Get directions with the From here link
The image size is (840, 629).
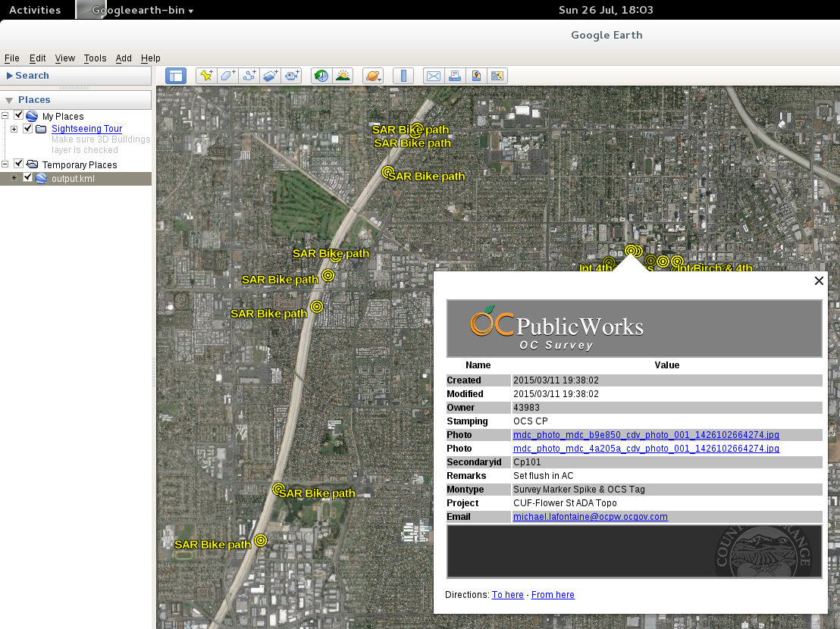tap(553, 595)
